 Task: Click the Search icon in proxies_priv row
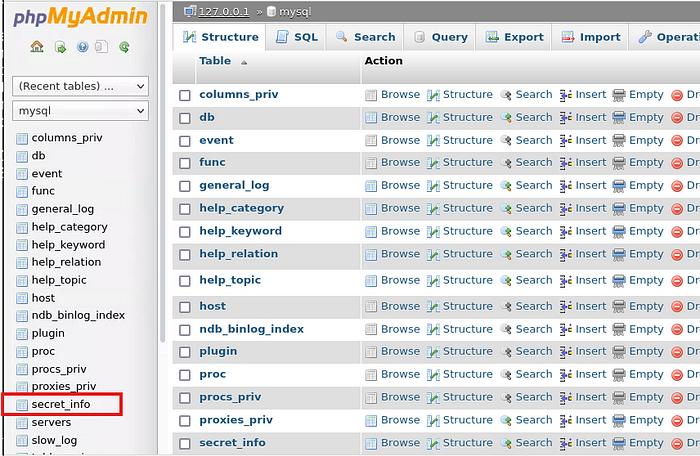pos(506,421)
